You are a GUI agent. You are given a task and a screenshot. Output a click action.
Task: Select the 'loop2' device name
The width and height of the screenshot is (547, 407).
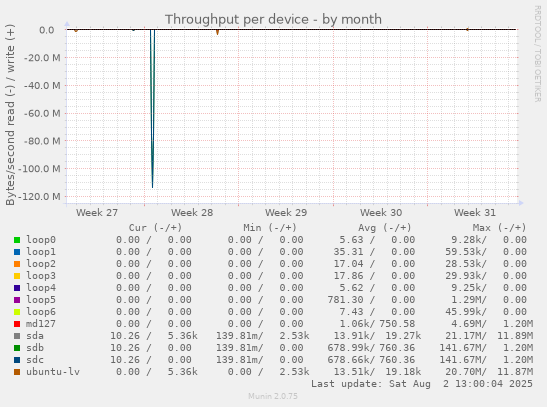point(41,264)
